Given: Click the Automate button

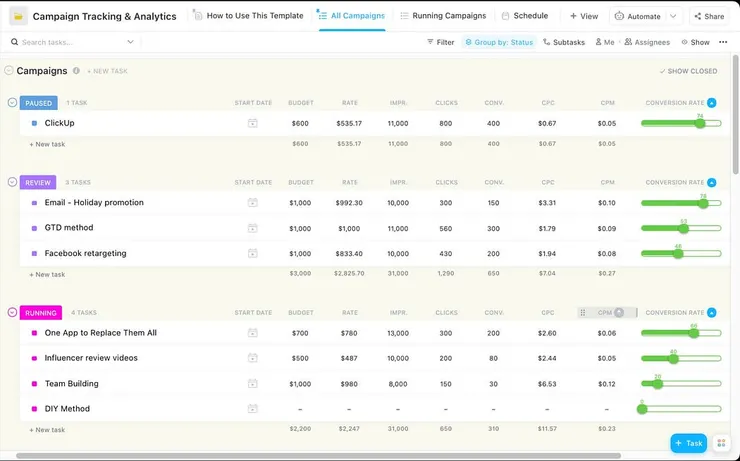Looking at the screenshot, I should pos(638,16).
